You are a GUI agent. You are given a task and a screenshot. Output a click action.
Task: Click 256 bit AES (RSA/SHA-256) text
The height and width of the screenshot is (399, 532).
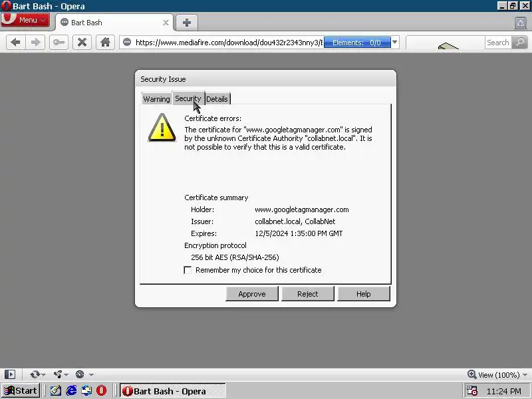click(235, 257)
